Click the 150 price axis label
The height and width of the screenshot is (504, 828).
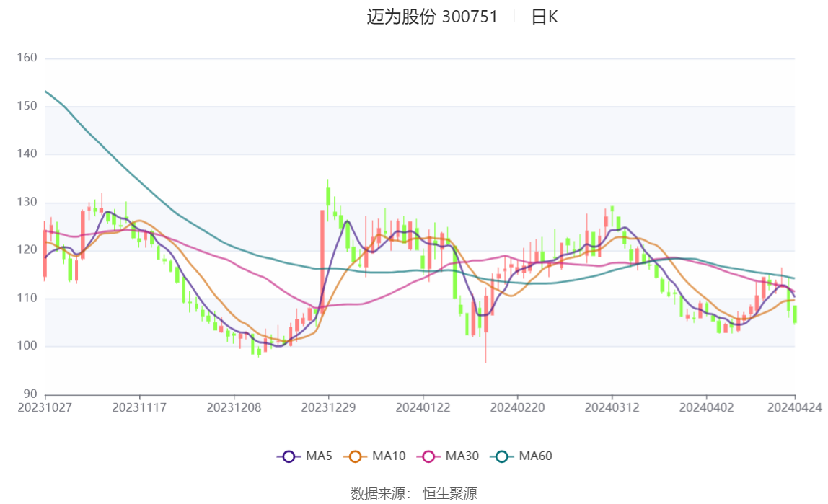click(27, 106)
